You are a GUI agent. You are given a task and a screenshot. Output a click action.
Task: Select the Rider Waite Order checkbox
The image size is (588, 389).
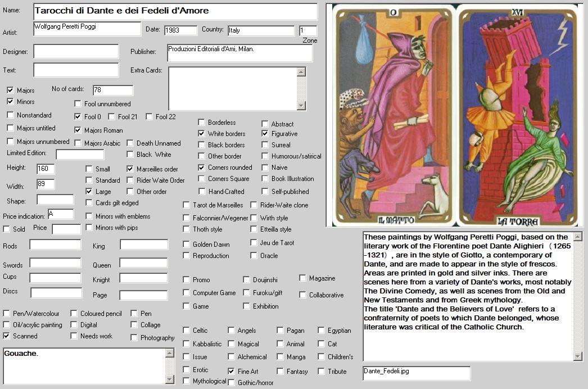(x=130, y=180)
